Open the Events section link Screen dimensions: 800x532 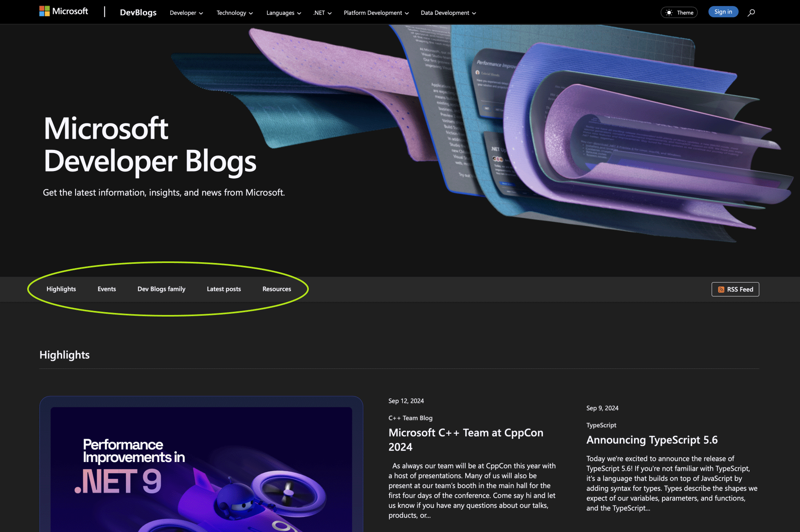pyautogui.click(x=106, y=289)
